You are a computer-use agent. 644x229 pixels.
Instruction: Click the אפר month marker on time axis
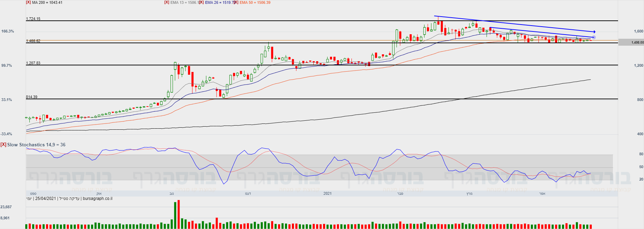point(542,193)
